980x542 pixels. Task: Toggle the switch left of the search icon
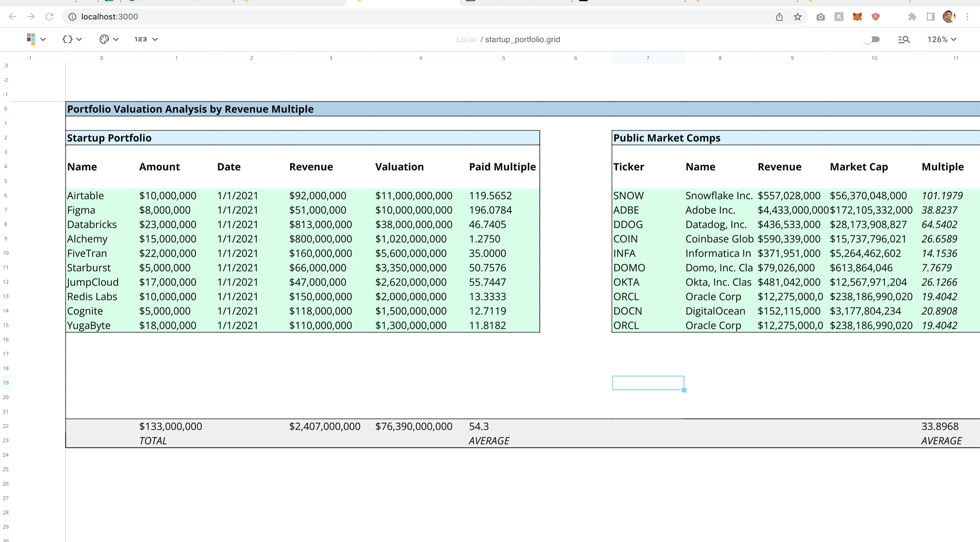pos(872,39)
